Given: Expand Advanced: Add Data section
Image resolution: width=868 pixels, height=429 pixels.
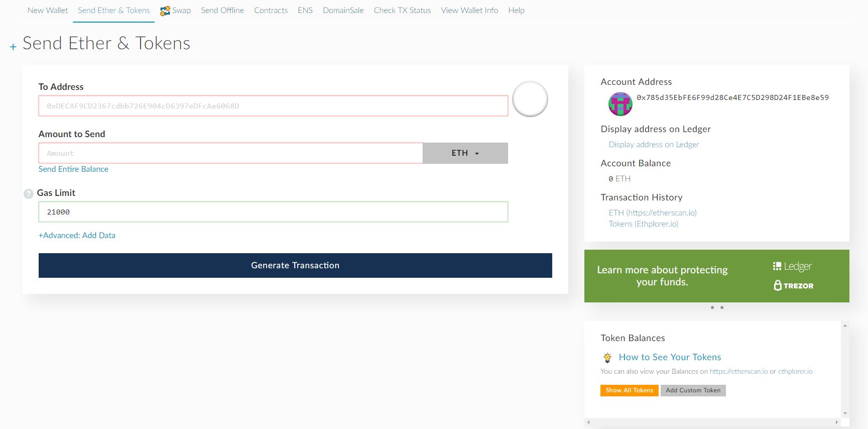Looking at the screenshot, I should (77, 235).
